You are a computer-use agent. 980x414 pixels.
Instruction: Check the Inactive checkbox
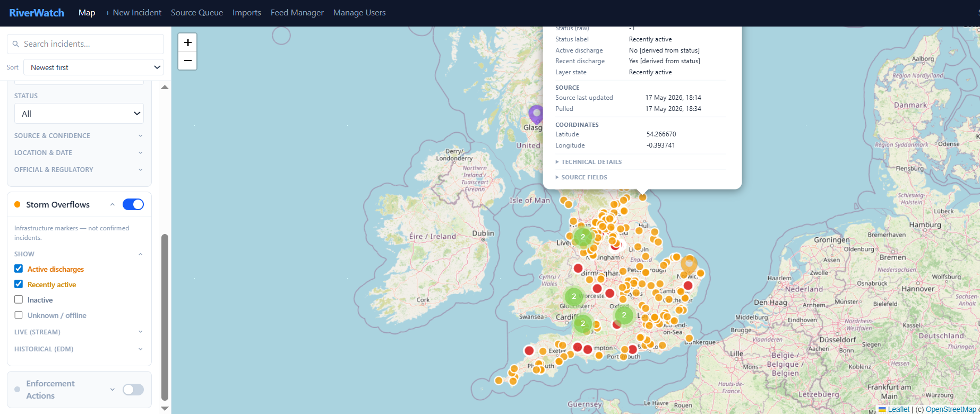[19, 299]
